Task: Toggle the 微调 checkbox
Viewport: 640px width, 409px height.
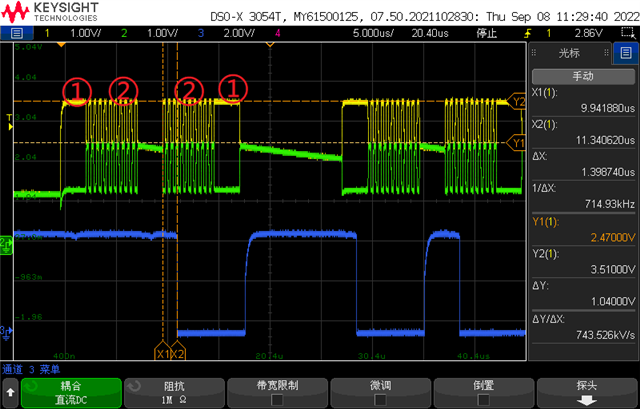Action: coord(380,400)
